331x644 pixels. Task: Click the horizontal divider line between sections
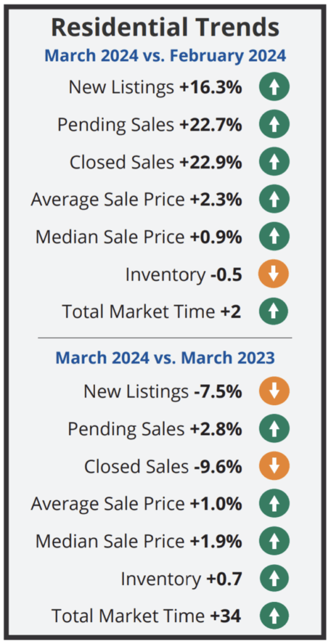(165, 338)
